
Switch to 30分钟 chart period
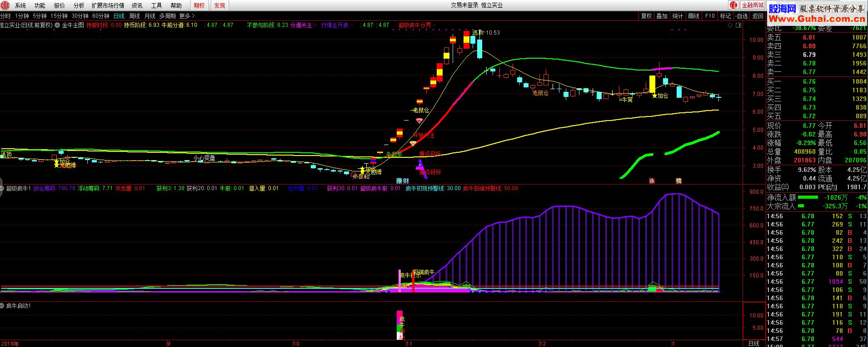click(x=80, y=16)
